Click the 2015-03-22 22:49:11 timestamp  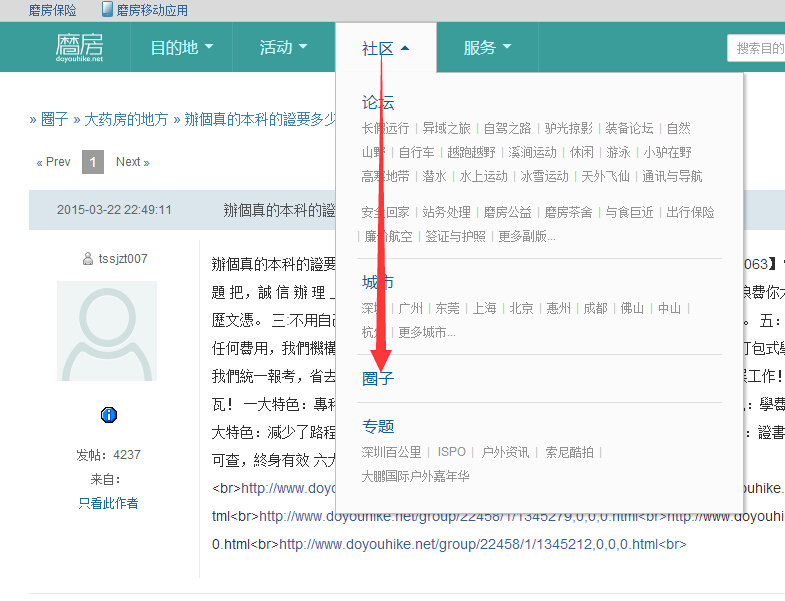pos(114,209)
